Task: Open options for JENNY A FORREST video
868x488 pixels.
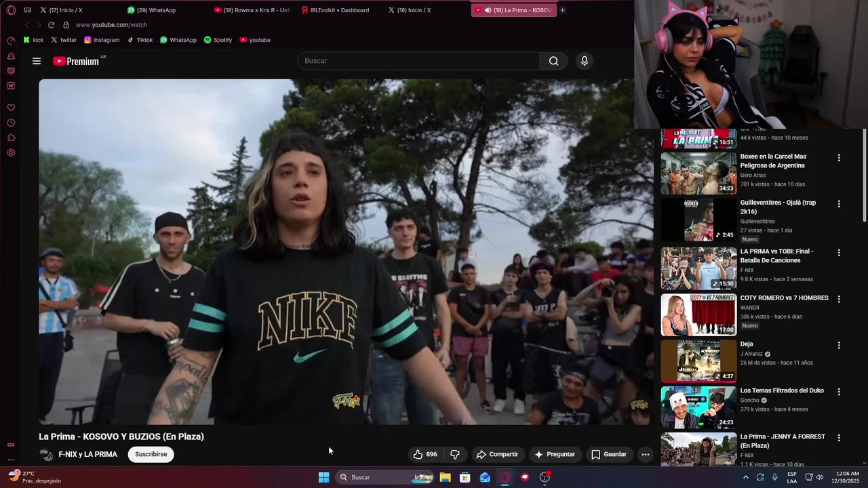Action: coord(839,438)
